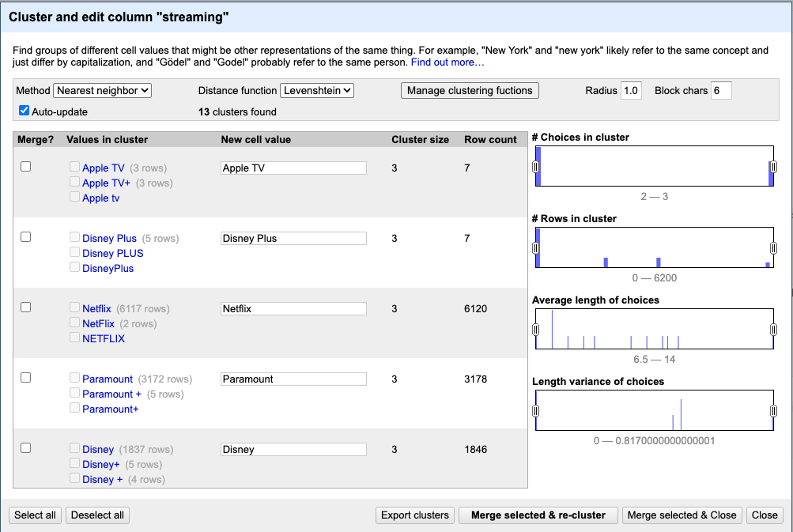793x532 pixels.
Task: Click Select all button
Action: (35, 515)
